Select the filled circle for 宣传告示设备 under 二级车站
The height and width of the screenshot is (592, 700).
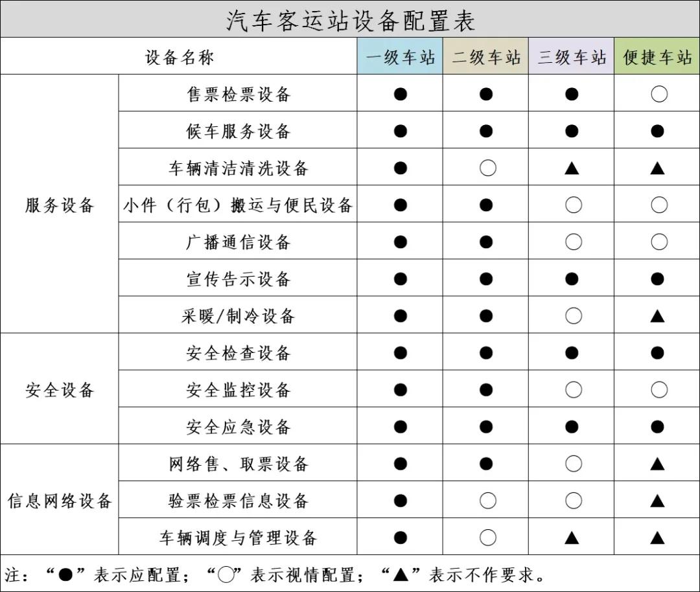(485, 279)
